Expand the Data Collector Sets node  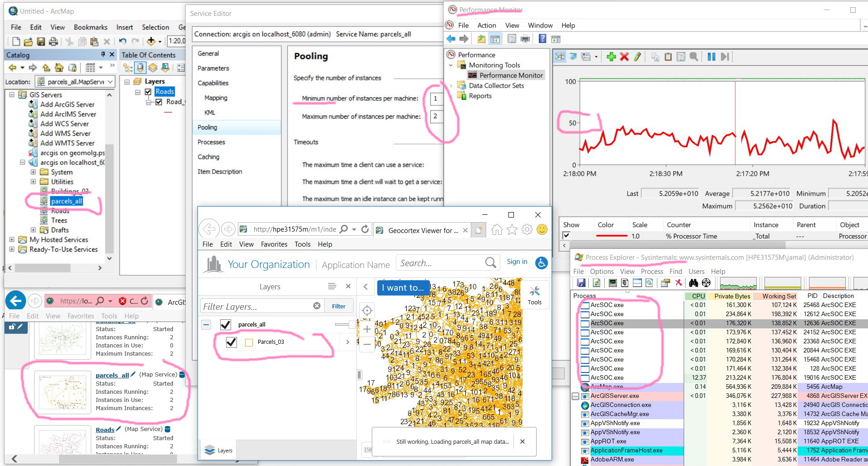point(451,85)
